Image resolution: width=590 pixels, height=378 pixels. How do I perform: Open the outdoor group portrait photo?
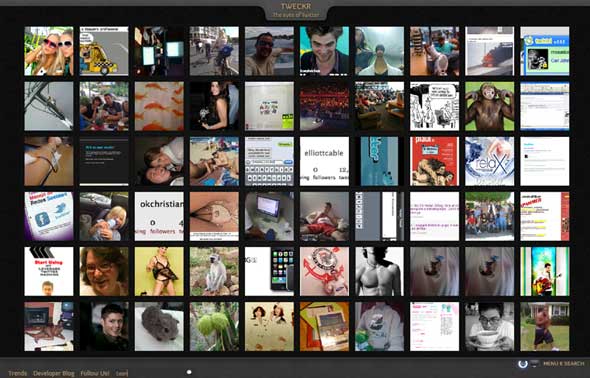(490, 216)
